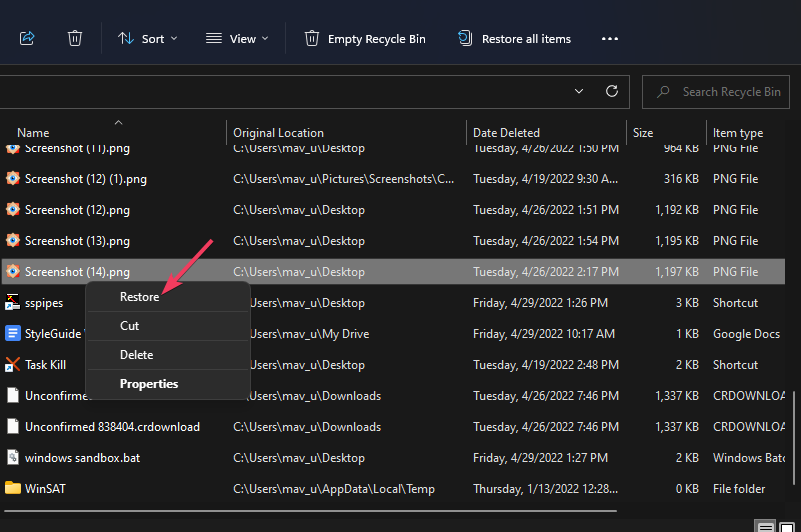Choose Restore from the context menu
The image size is (801, 532).
coord(139,297)
